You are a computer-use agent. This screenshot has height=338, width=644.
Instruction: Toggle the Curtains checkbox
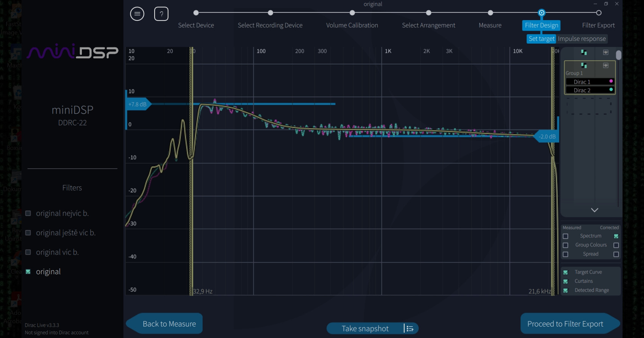tap(566, 281)
